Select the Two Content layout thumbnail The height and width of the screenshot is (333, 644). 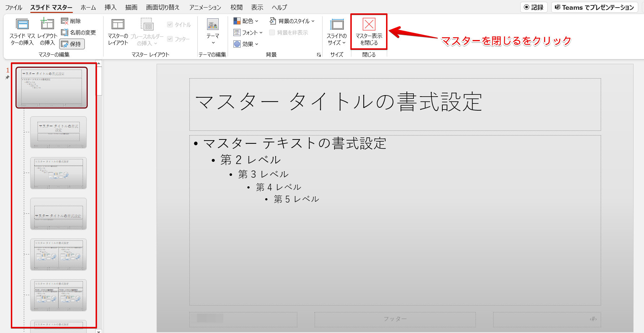click(x=58, y=254)
